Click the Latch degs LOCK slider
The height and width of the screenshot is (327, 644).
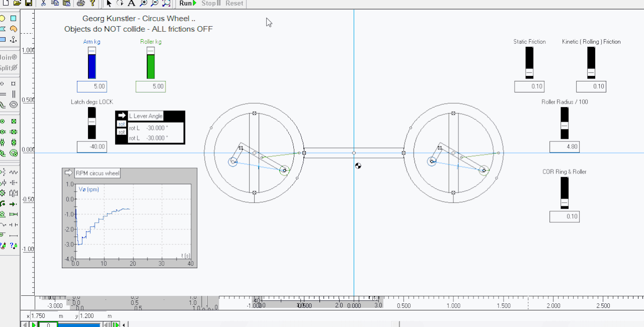(92, 123)
